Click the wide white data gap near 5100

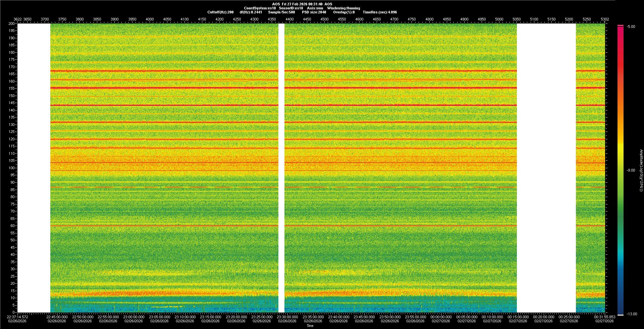coord(546,168)
